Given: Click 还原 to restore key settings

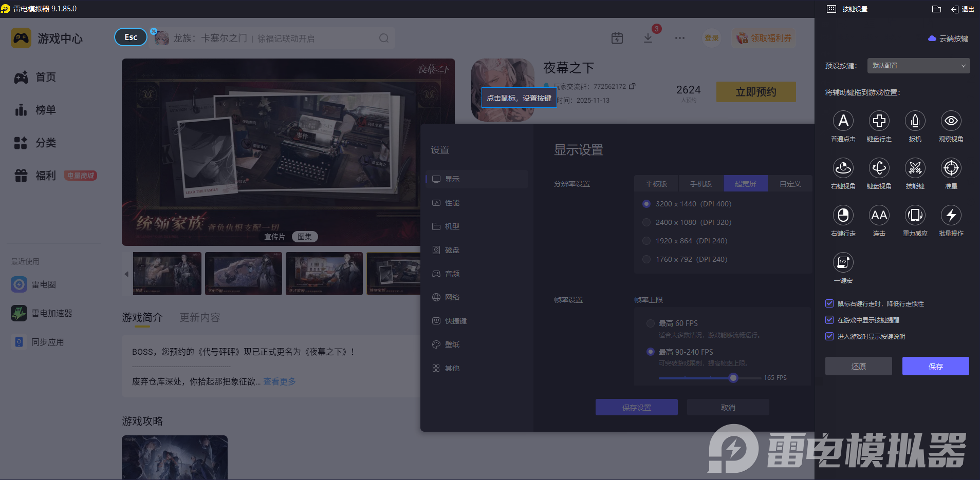Looking at the screenshot, I should click(x=858, y=366).
